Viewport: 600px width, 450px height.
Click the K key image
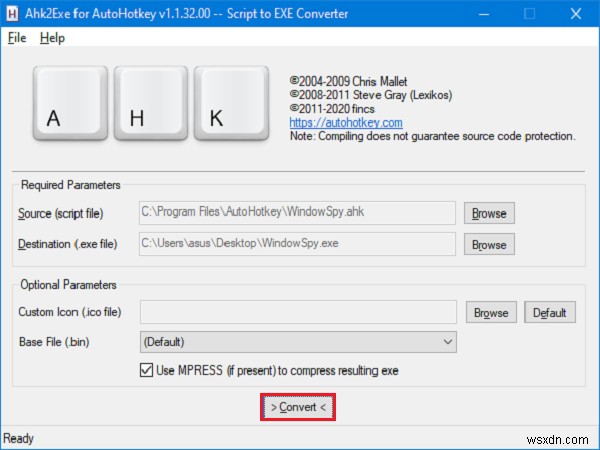click(x=232, y=103)
